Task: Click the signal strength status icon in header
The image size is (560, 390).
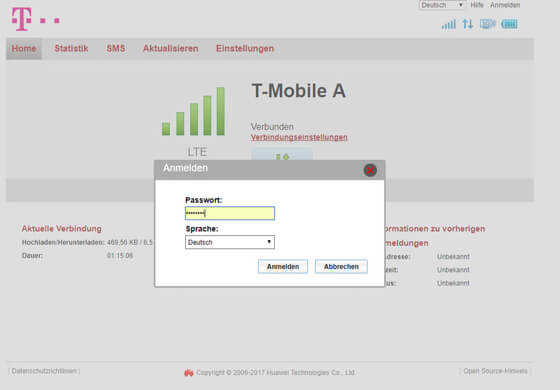Action: (449, 24)
